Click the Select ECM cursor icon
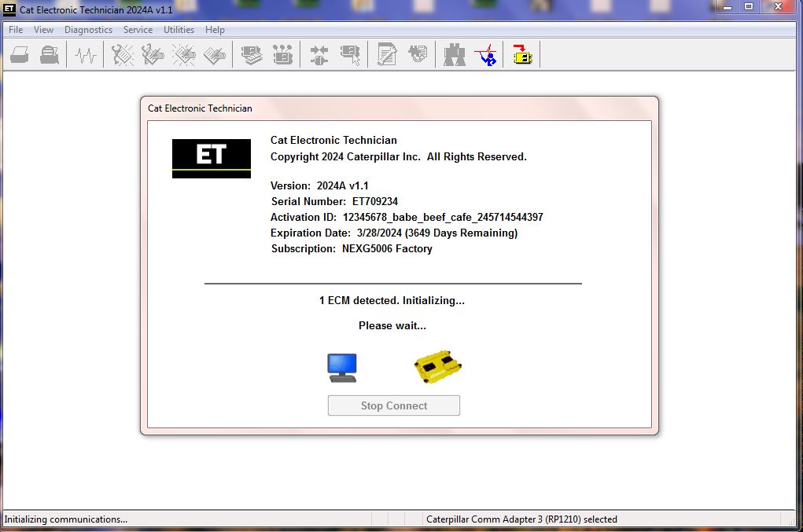Screen dimensions: 803x532 coord(350,55)
